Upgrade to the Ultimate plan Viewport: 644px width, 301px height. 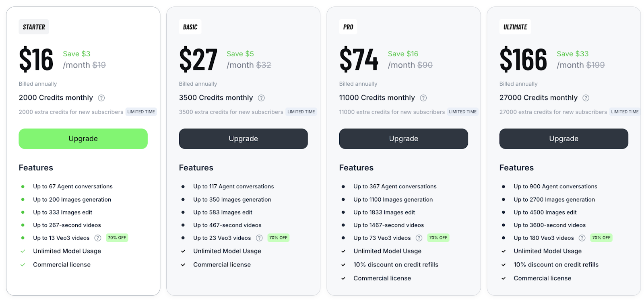(x=563, y=139)
